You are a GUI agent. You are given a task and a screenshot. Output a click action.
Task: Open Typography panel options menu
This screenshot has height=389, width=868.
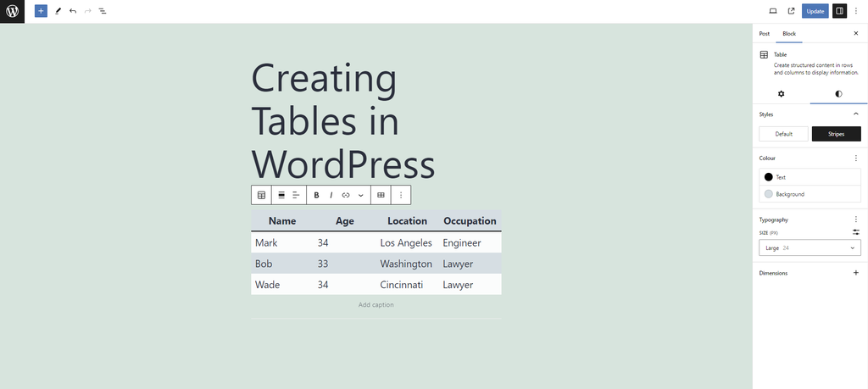856,220
